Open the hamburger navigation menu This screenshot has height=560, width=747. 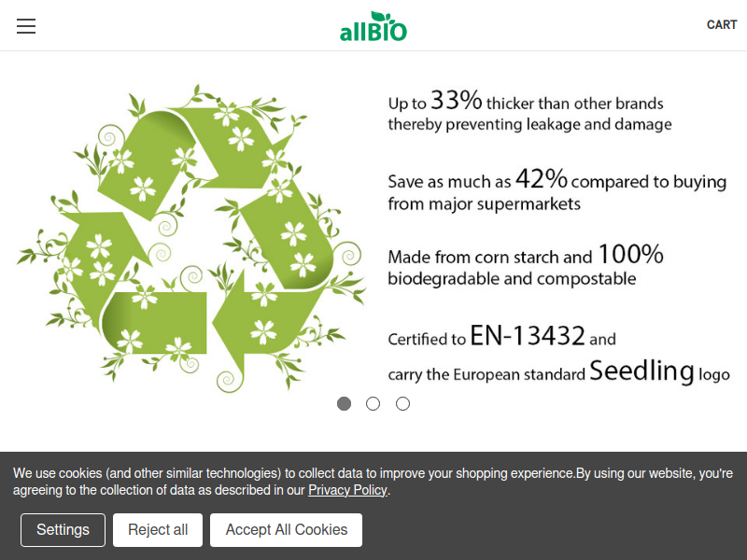pyautogui.click(x=26, y=26)
